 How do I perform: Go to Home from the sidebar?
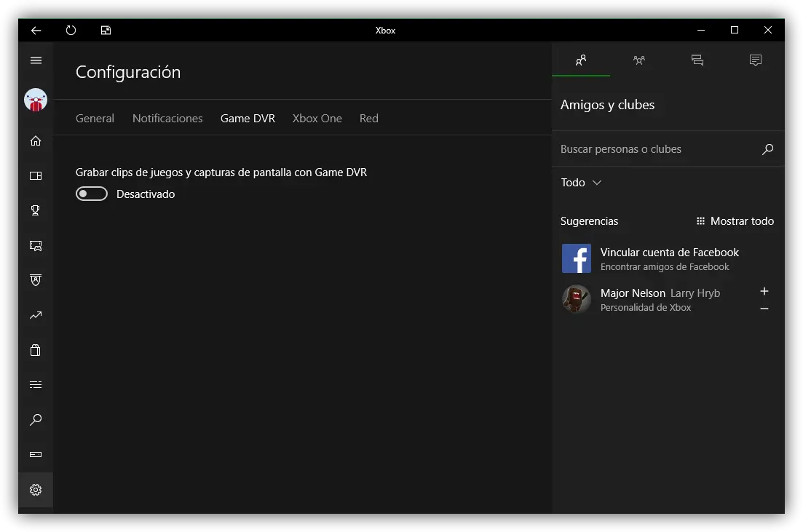tap(36, 140)
